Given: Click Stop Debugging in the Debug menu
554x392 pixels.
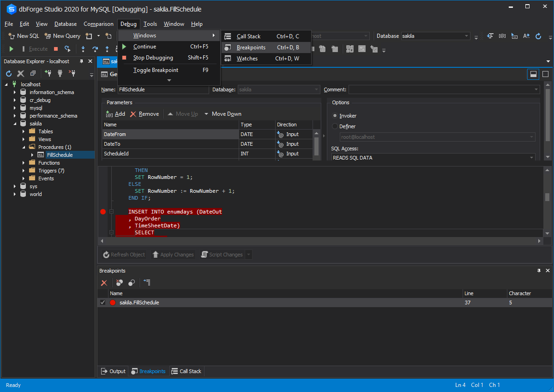Looking at the screenshot, I should point(169,58).
